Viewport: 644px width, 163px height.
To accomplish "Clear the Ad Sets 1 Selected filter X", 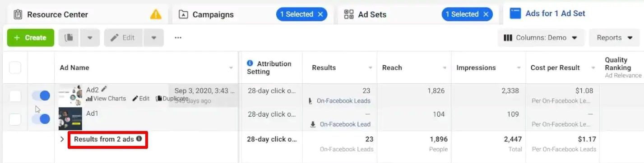I will (486, 14).
